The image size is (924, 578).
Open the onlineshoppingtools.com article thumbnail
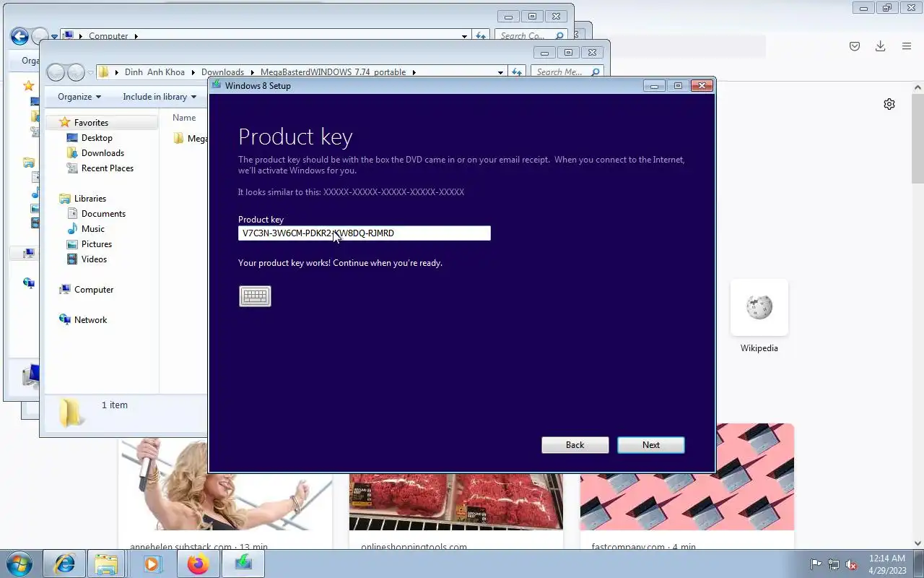tap(456, 501)
